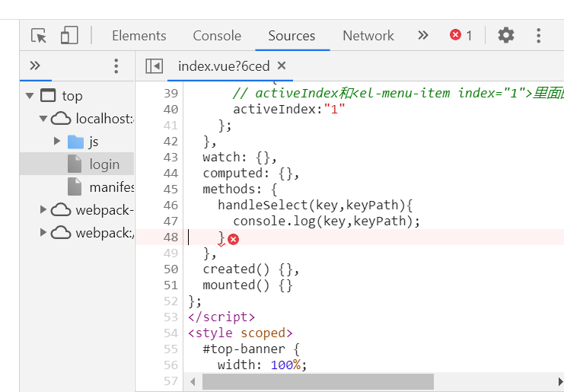Toggle the device toolbar icon

pyautogui.click(x=69, y=35)
